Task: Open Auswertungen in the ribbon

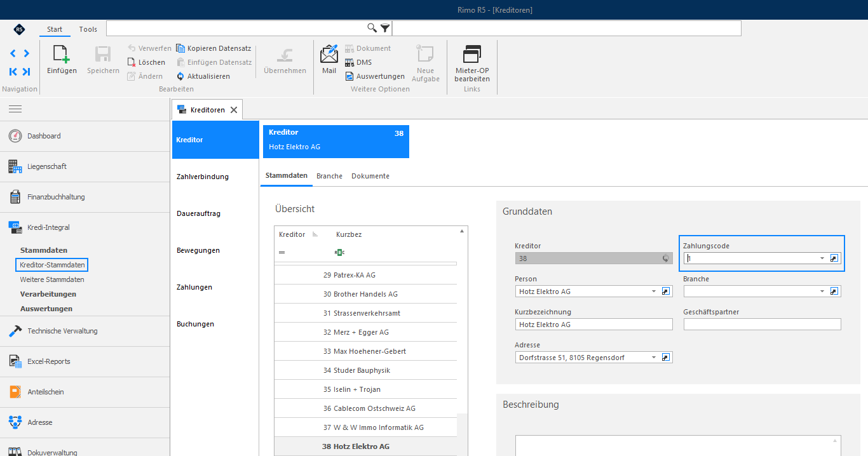Action: click(x=375, y=76)
